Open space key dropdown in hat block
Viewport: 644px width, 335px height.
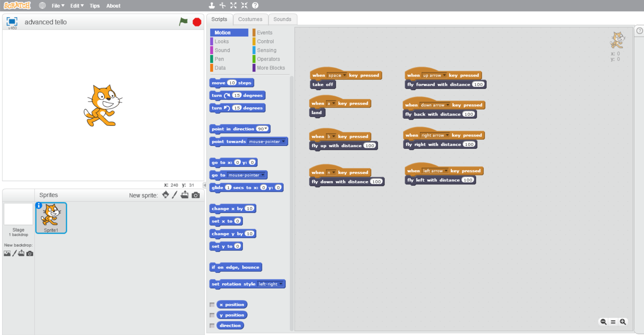[x=337, y=75]
